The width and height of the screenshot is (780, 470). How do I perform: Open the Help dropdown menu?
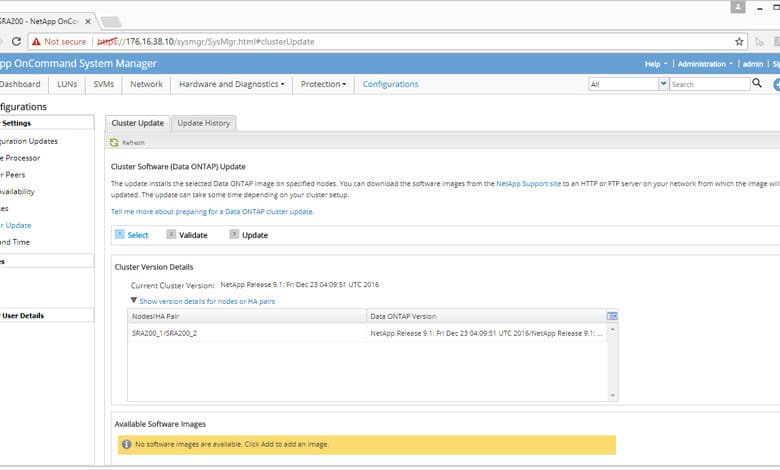point(656,64)
